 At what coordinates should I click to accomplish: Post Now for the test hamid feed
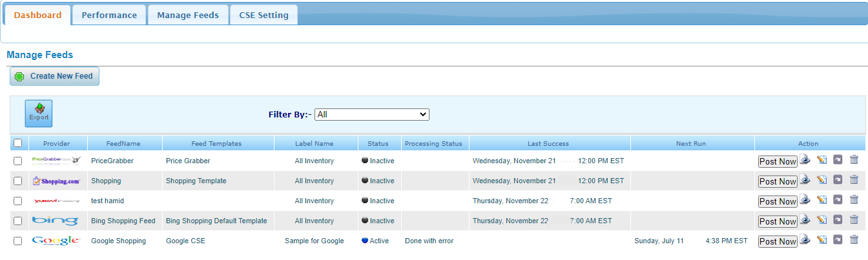click(x=778, y=201)
